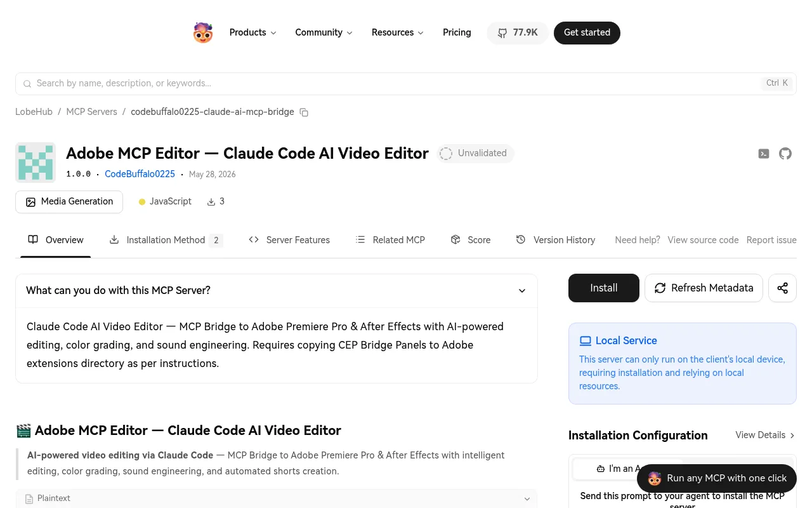
Task: Focus the search by name field
Action: pyautogui.click(x=406, y=83)
